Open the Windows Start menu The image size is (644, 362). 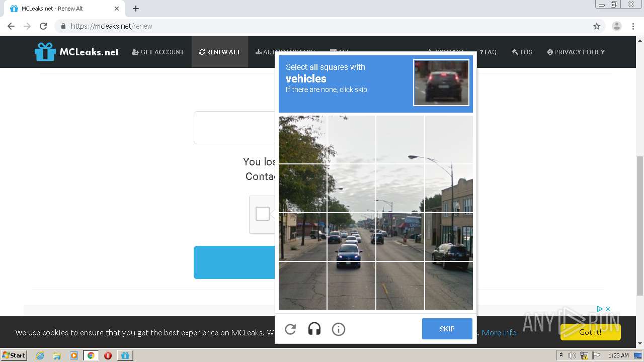tap(14, 355)
